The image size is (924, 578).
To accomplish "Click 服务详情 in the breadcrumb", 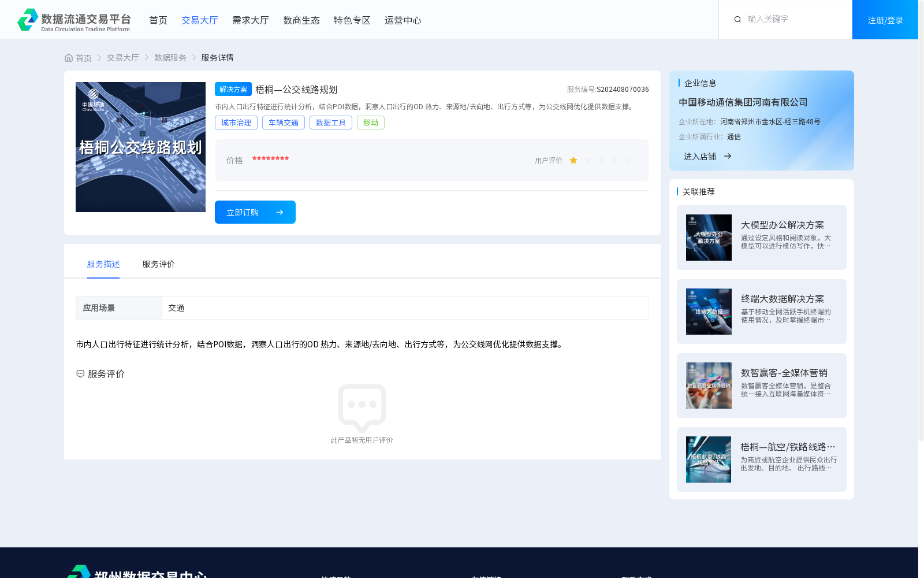I will pyautogui.click(x=217, y=58).
